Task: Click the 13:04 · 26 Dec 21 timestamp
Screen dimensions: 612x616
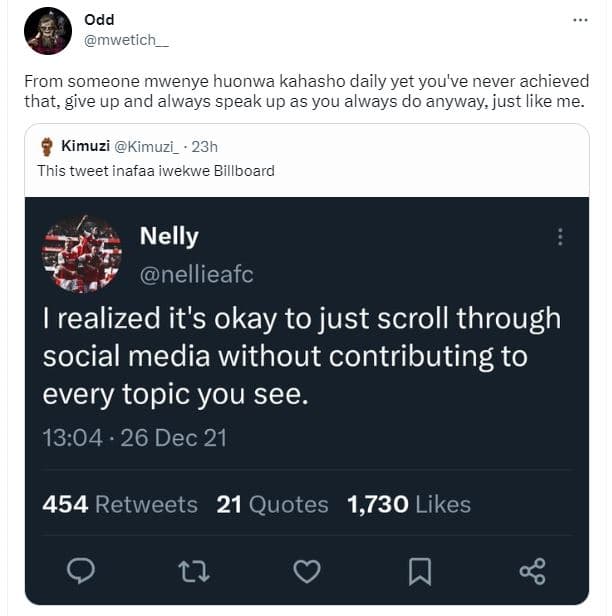Action: pos(133,438)
